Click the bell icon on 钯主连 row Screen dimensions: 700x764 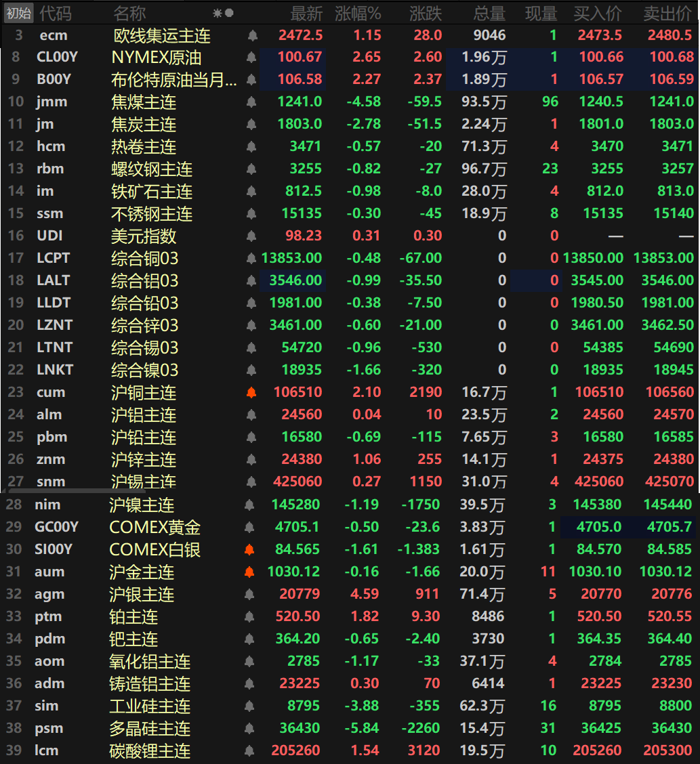[x=249, y=639]
